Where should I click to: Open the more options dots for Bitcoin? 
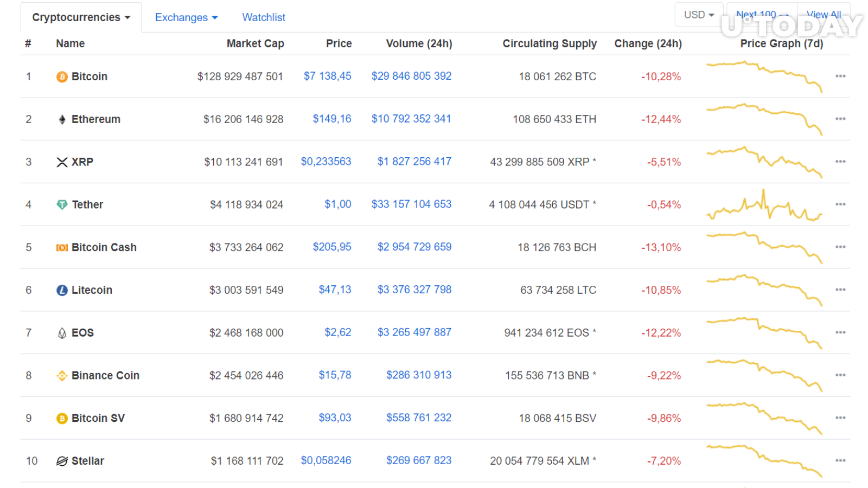pos(840,76)
